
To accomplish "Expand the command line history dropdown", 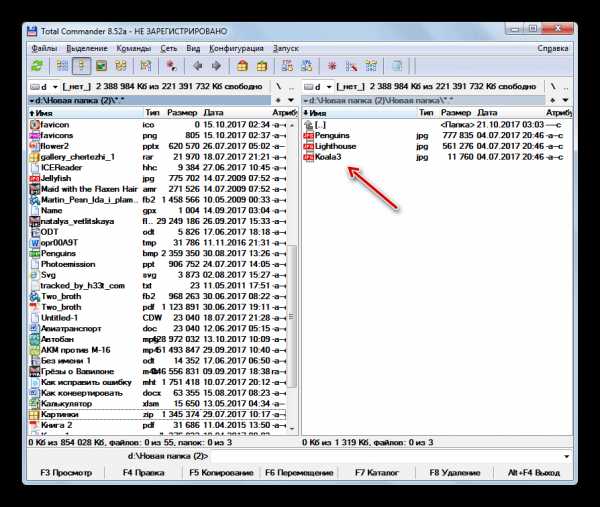I will (x=566, y=456).
